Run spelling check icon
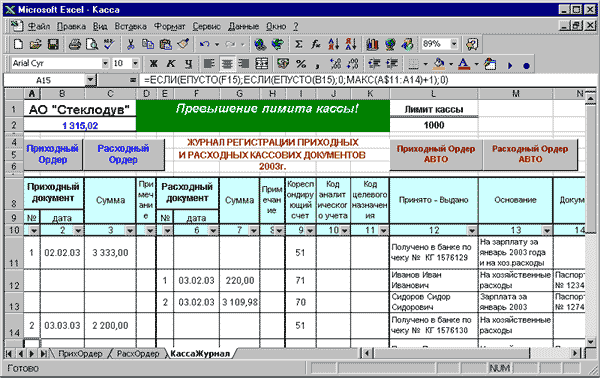The image size is (600, 379). click(109, 44)
